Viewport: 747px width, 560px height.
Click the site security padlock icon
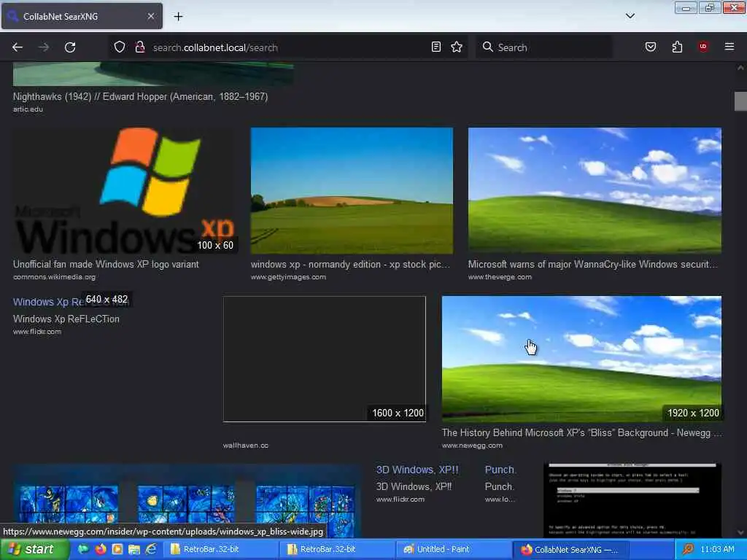(x=139, y=47)
